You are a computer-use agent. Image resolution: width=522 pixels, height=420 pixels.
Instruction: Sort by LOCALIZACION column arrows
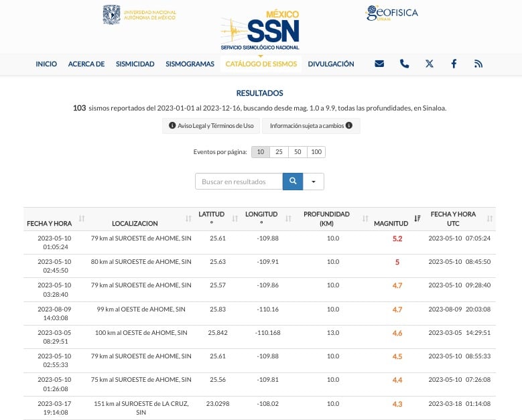click(x=188, y=218)
